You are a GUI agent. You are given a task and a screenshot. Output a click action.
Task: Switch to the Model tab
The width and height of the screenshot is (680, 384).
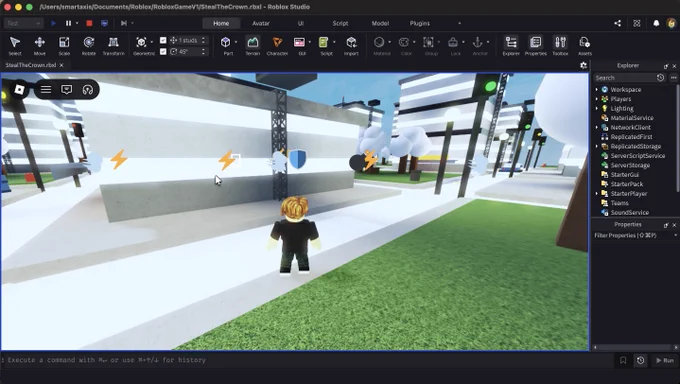pos(380,23)
